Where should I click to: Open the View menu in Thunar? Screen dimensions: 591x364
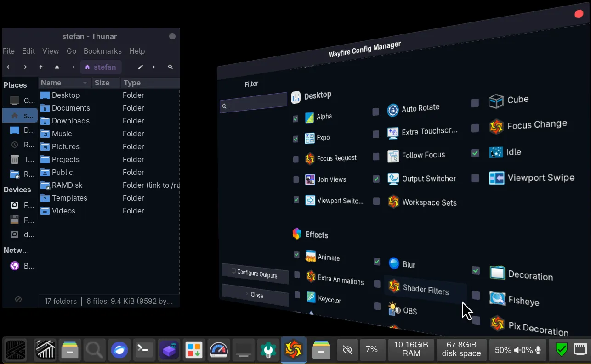pos(51,51)
